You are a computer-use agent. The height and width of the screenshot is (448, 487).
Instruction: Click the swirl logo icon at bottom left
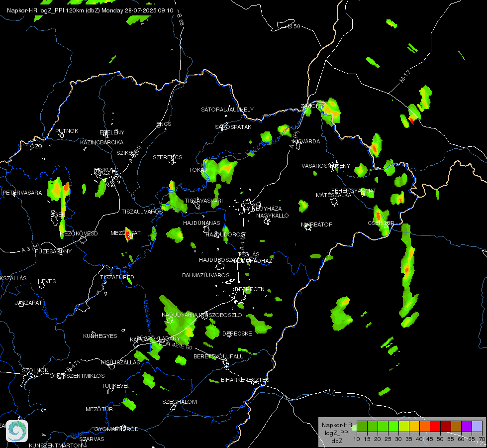pyautogui.click(x=17, y=431)
